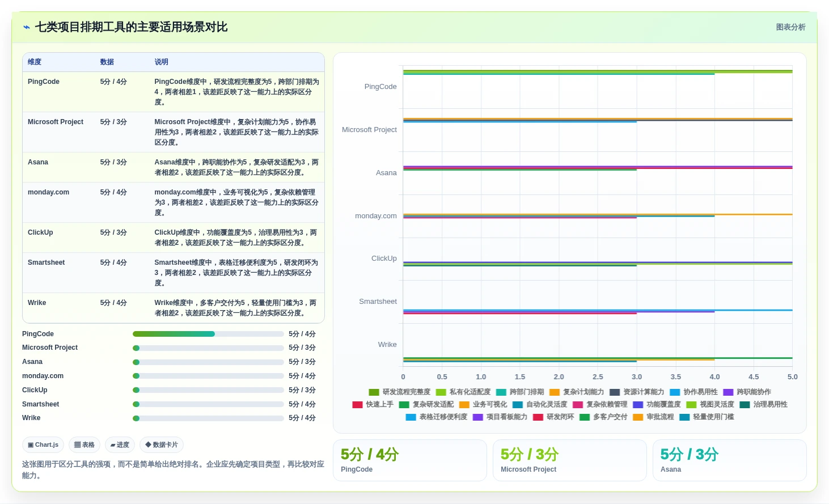Click the Wrike chart axis label
Viewport: 829px width, 504px height.
coord(387,345)
